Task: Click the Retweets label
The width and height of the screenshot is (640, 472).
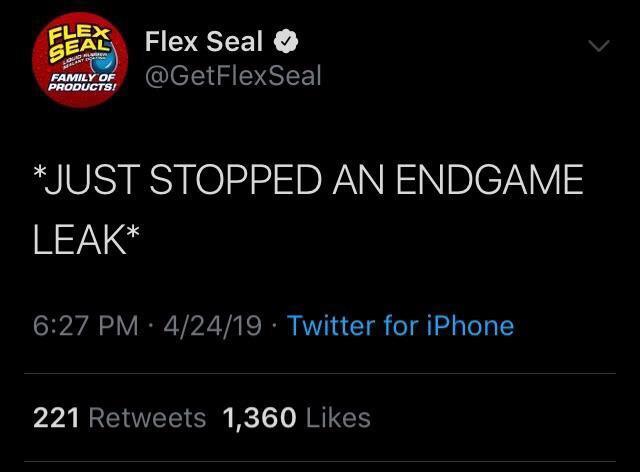Action: click(x=147, y=417)
